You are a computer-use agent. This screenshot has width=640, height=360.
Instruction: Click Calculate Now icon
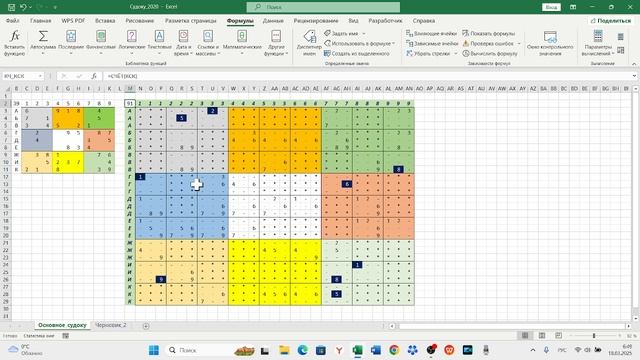[620, 37]
